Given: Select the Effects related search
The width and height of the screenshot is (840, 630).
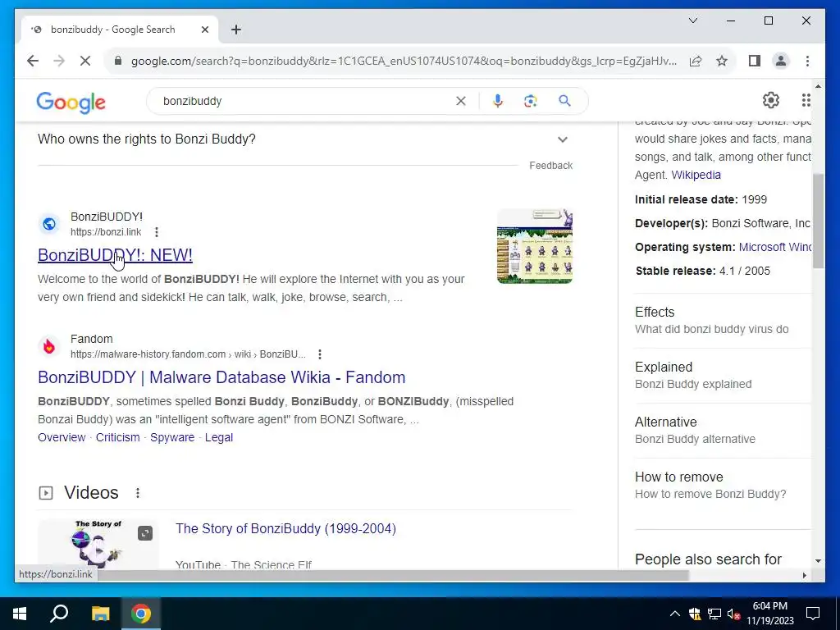Looking at the screenshot, I should coord(723,320).
